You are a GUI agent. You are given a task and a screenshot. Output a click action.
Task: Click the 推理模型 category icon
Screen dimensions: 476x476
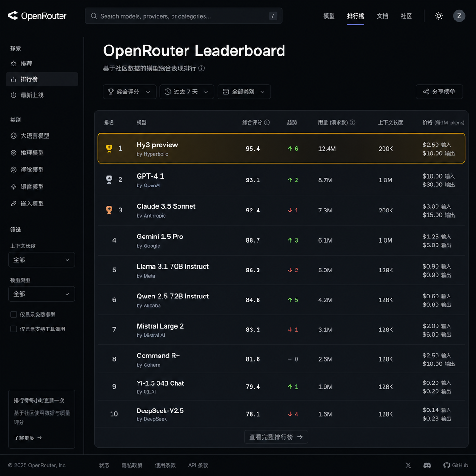[13, 152]
